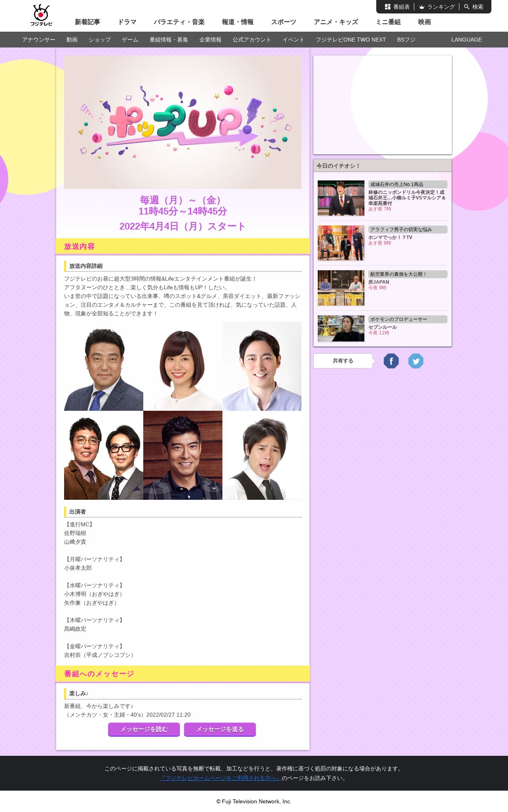Screen dimensions: 508x812
Task: Click the 成城石井の売上No.1商品 label
Action: (x=408, y=184)
